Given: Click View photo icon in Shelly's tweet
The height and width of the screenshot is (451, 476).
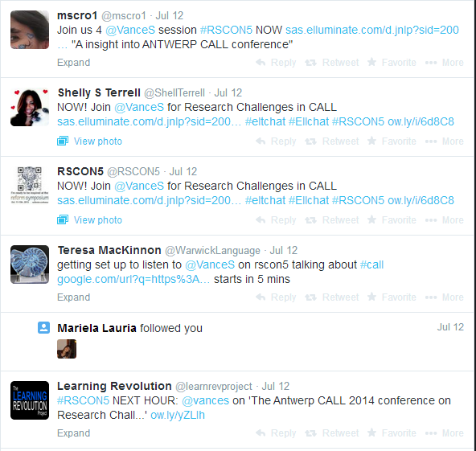Looking at the screenshot, I should click(x=63, y=141).
